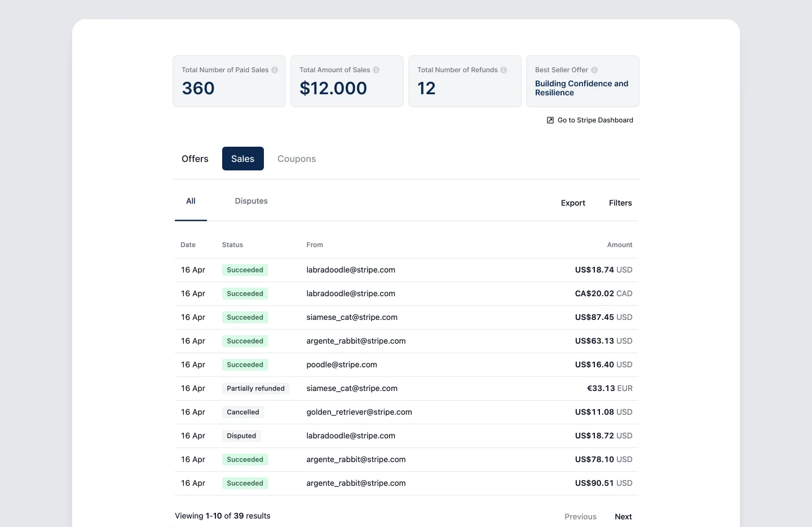Click the CA$20.02 CAD amount entry

tap(603, 293)
